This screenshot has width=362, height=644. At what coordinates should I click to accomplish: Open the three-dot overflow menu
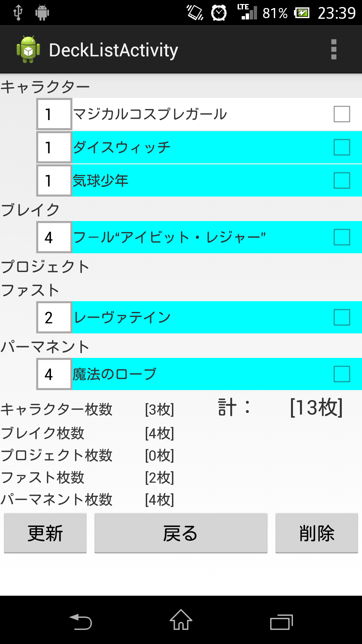pos(334,50)
